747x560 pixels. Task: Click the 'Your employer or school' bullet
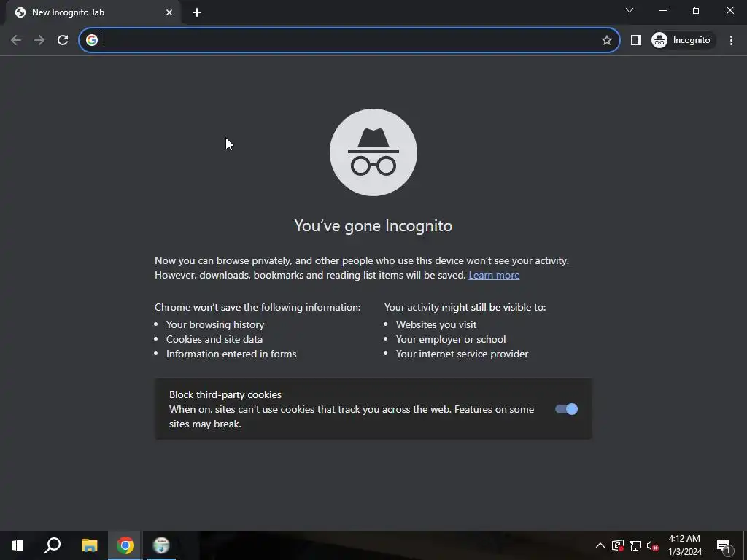coord(451,340)
